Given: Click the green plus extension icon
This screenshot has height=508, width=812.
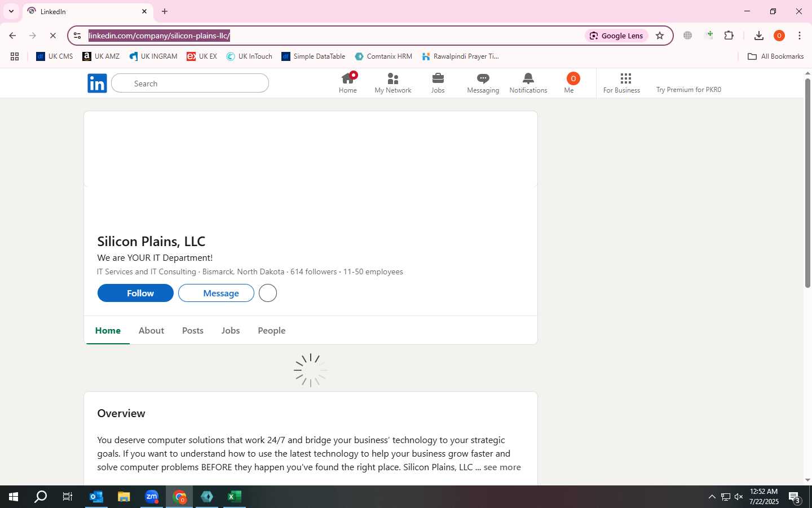Looking at the screenshot, I should pyautogui.click(x=709, y=36).
